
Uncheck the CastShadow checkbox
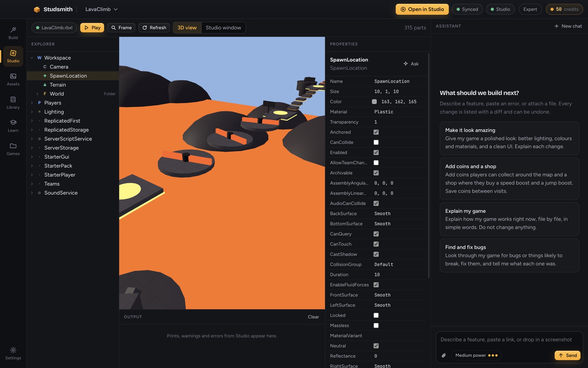pyautogui.click(x=376, y=254)
